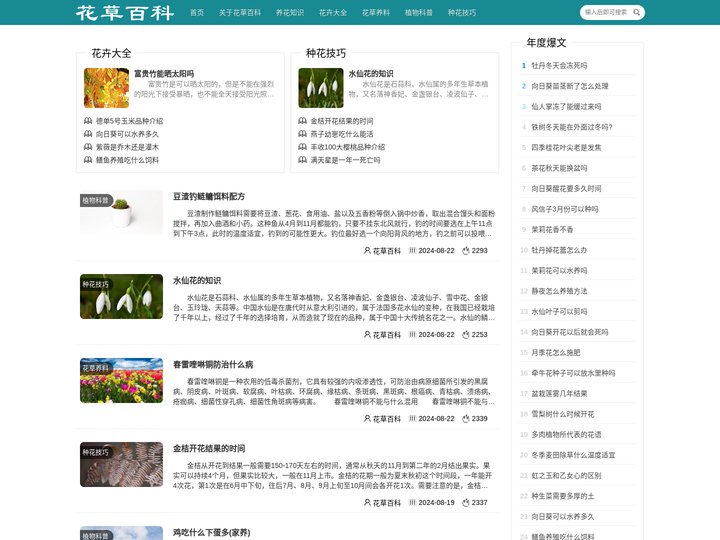Image resolution: width=720 pixels, height=540 pixels.
Task: Open ranked article 仙人掌冻了能缓过来吗
Action: tap(566, 107)
